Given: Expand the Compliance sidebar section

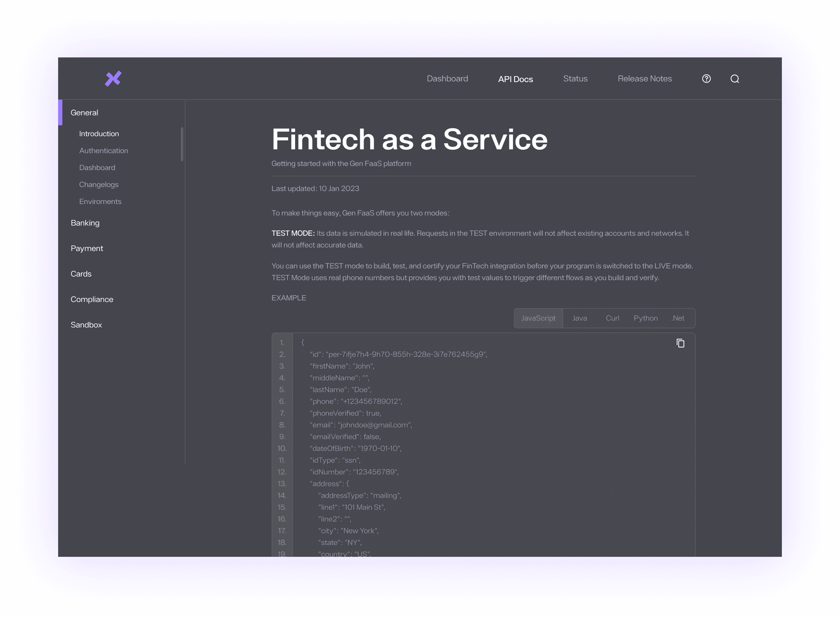Looking at the screenshot, I should pos(92,299).
